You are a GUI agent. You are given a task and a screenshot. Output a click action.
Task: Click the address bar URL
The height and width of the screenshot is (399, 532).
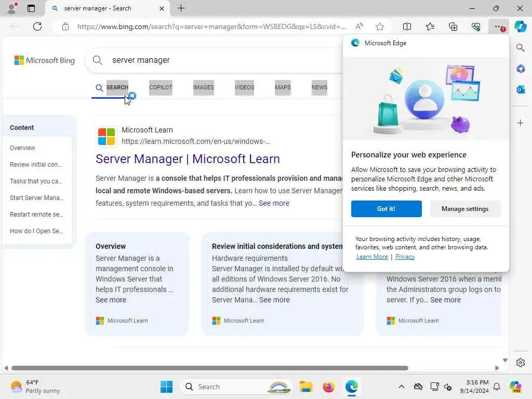click(212, 26)
